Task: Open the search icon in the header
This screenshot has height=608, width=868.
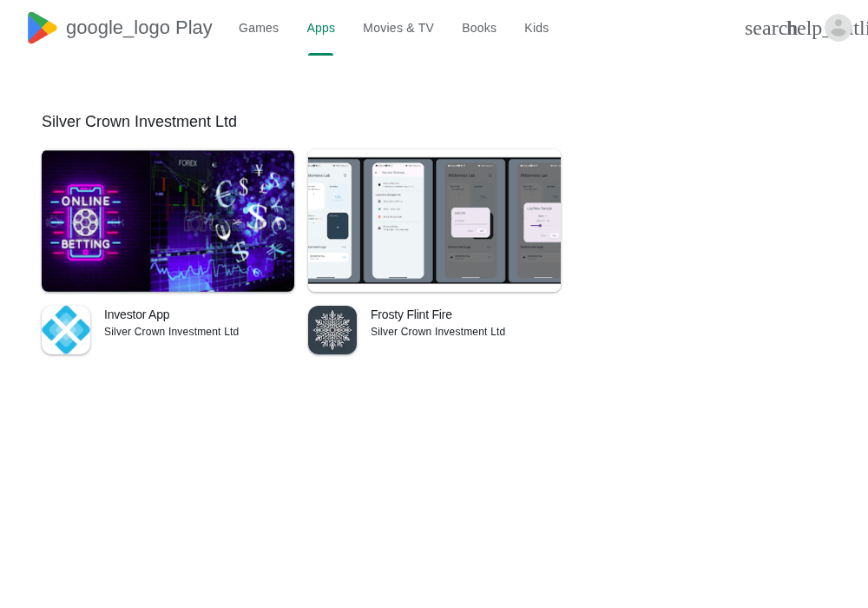Action: click(766, 29)
